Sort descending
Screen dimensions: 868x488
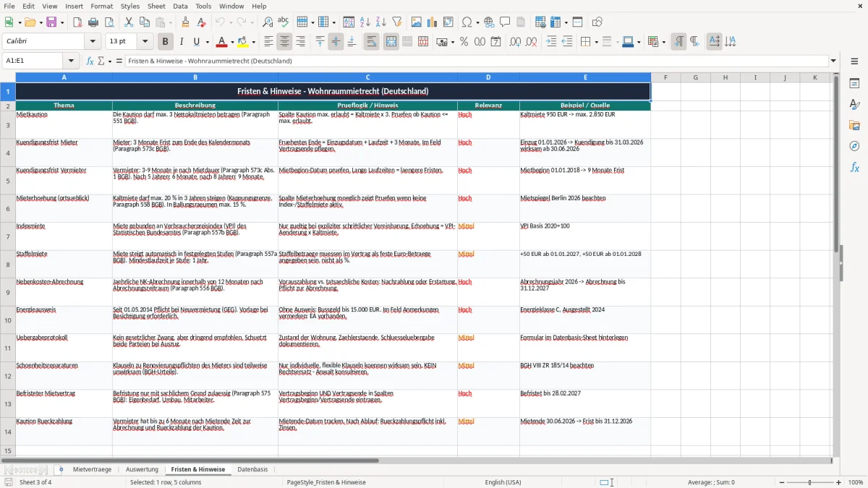[x=380, y=22]
